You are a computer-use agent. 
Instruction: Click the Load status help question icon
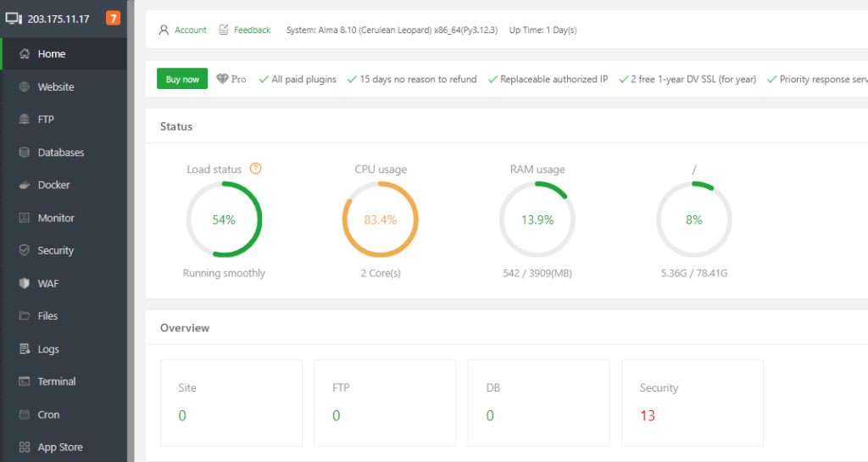click(x=255, y=168)
